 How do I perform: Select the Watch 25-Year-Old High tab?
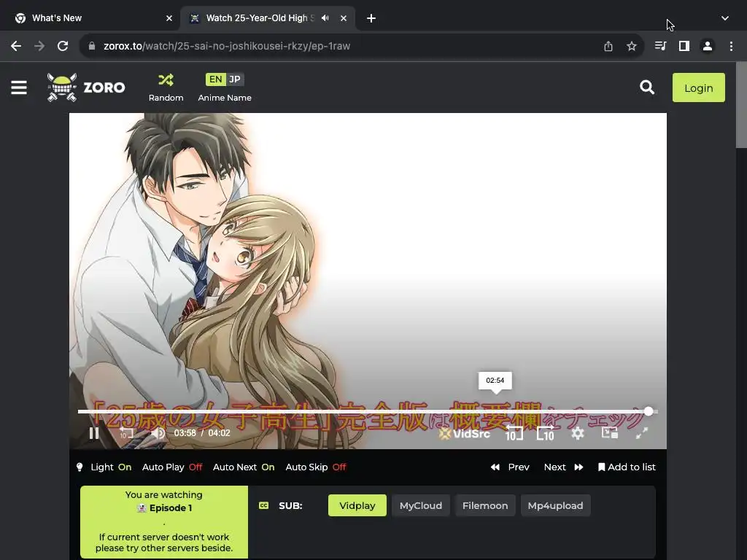coord(267,18)
